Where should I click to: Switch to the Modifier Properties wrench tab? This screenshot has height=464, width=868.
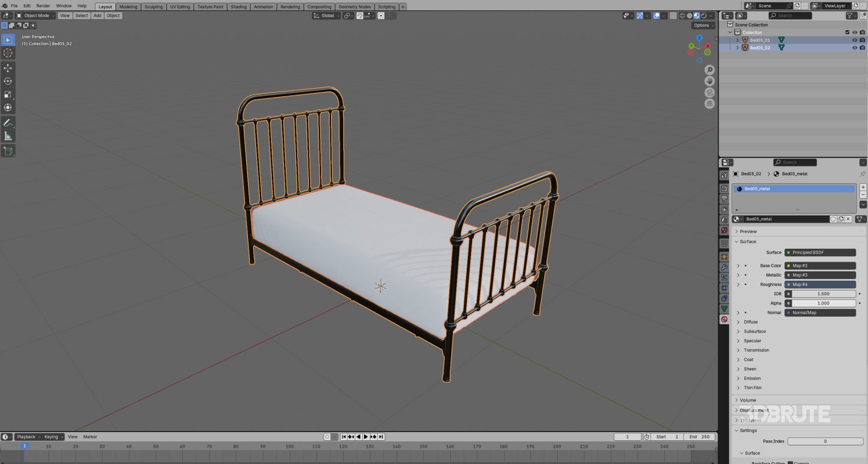[x=725, y=266]
